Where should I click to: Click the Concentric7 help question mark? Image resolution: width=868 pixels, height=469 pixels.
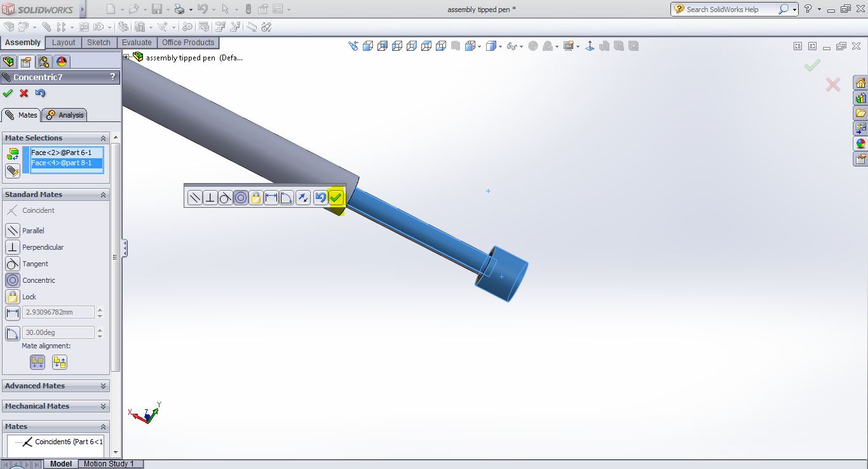[x=112, y=77]
